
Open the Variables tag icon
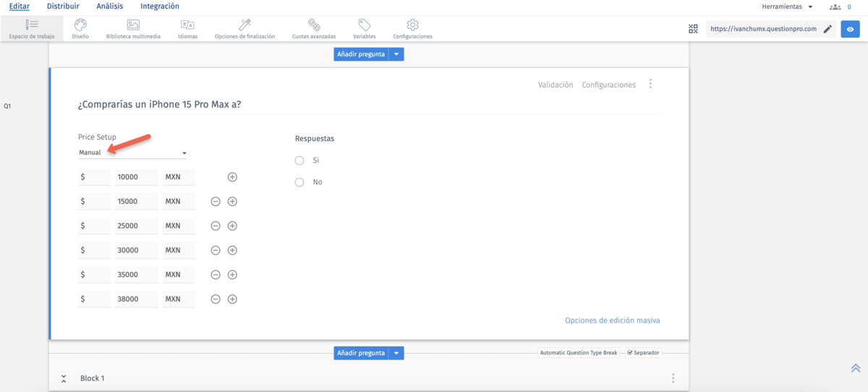(x=365, y=25)
